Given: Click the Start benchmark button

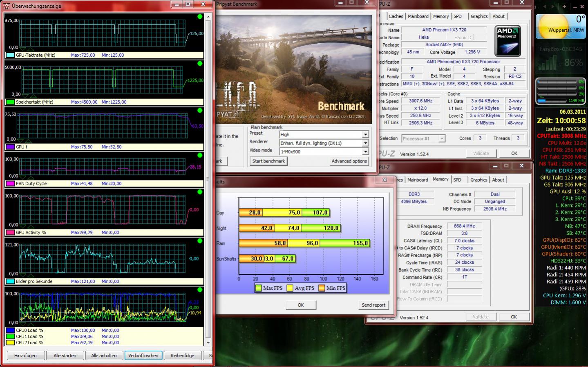Looking at the screenshot, I should (x=268, y=161).
